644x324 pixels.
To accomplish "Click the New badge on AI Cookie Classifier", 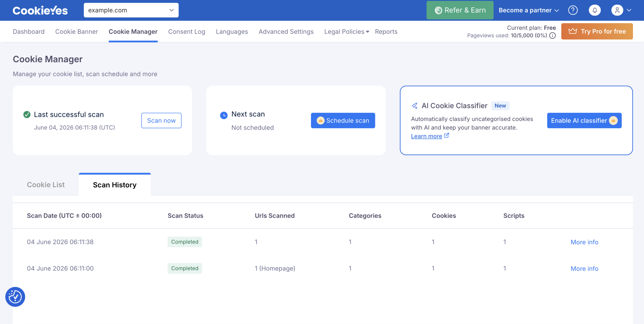I will 500,106.
